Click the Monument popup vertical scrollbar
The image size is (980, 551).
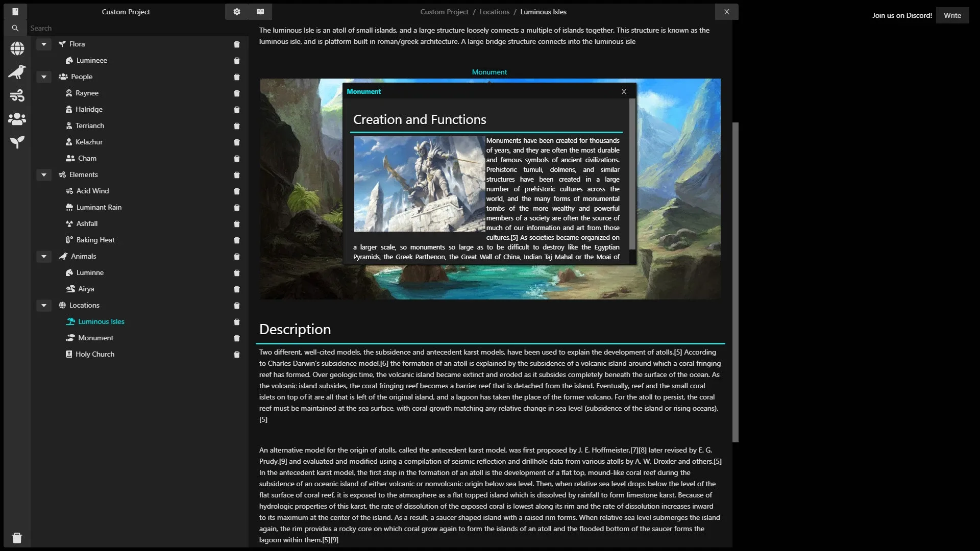[632, 173]
